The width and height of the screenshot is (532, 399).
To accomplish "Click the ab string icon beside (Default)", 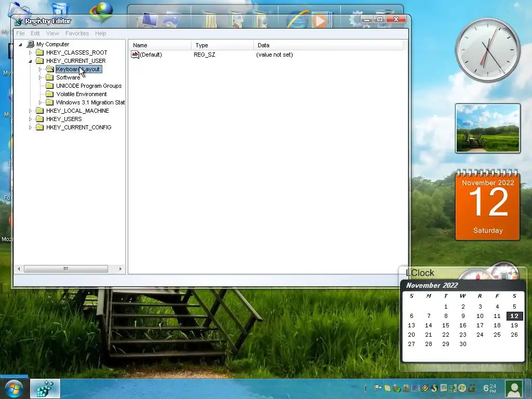I will tap(135, 55).
